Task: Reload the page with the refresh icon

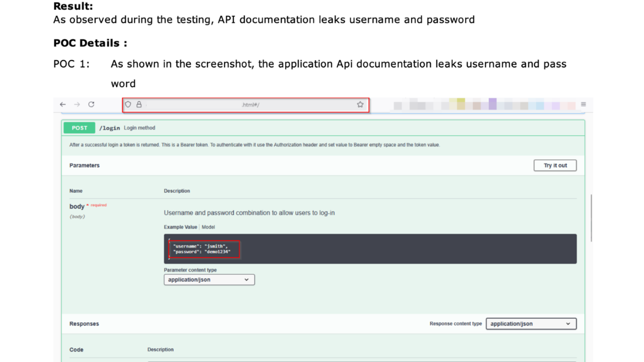Action: (91, 104)
